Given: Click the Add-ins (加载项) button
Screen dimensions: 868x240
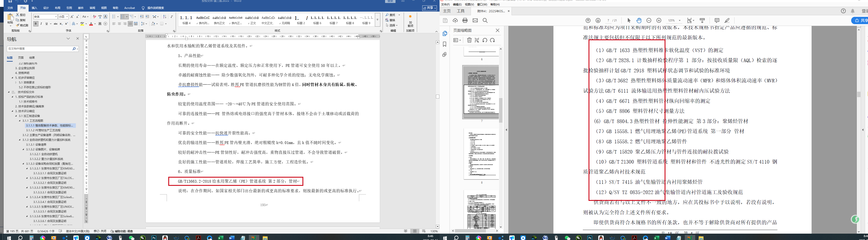Looking at the screenshot, I should point(410,21).
